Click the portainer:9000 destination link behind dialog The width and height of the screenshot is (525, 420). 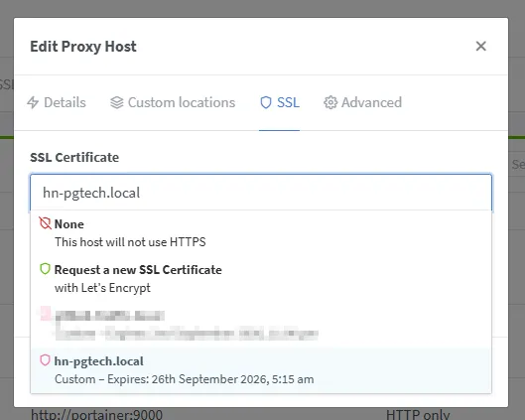click(97, 415)
